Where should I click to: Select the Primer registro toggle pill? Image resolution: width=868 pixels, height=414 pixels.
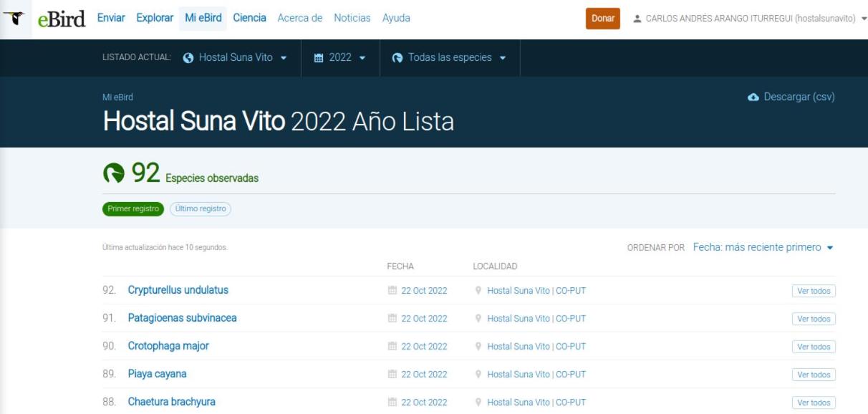click(x=133, y=209)
